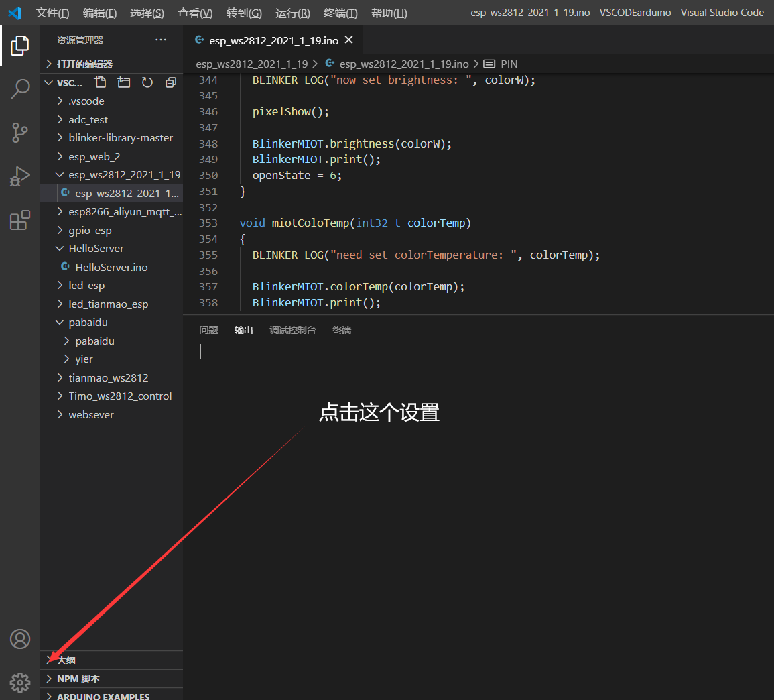Create a new file in the explorer toolbar
This screenshot has width=774, height=700.
click(101, 82)
